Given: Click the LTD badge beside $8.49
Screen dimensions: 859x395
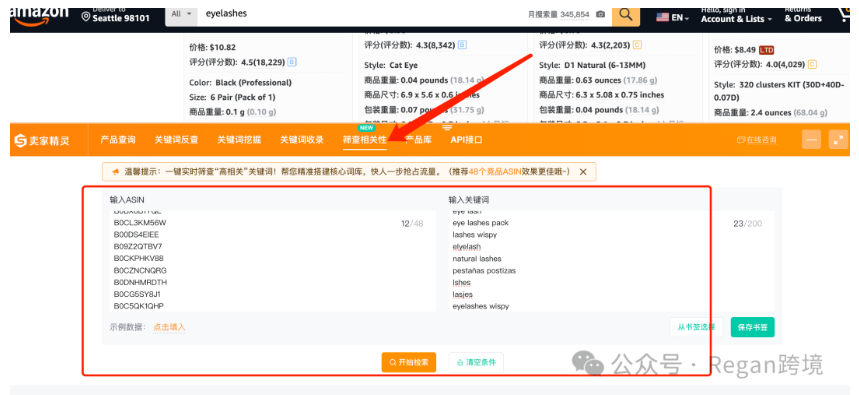Looking at the screenshot, I should click(x=766, y=50).
